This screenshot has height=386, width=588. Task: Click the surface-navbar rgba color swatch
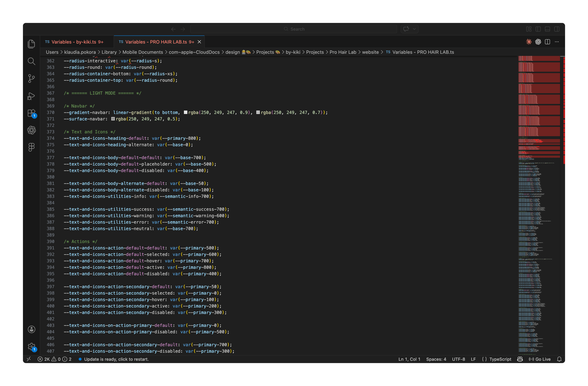pos(113,119)
